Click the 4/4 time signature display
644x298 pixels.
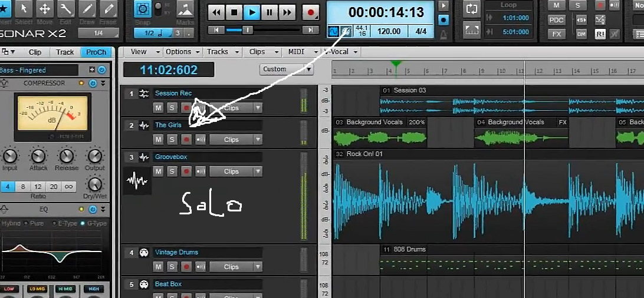pos(421,32)
